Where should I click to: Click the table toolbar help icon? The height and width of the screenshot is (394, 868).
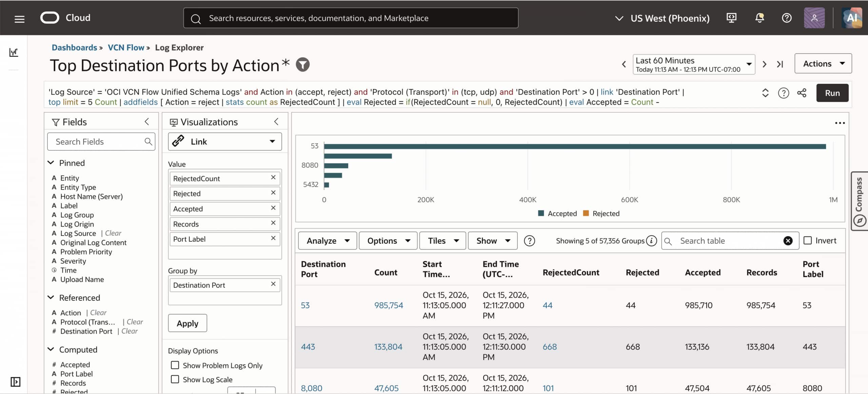coord(529,241)
